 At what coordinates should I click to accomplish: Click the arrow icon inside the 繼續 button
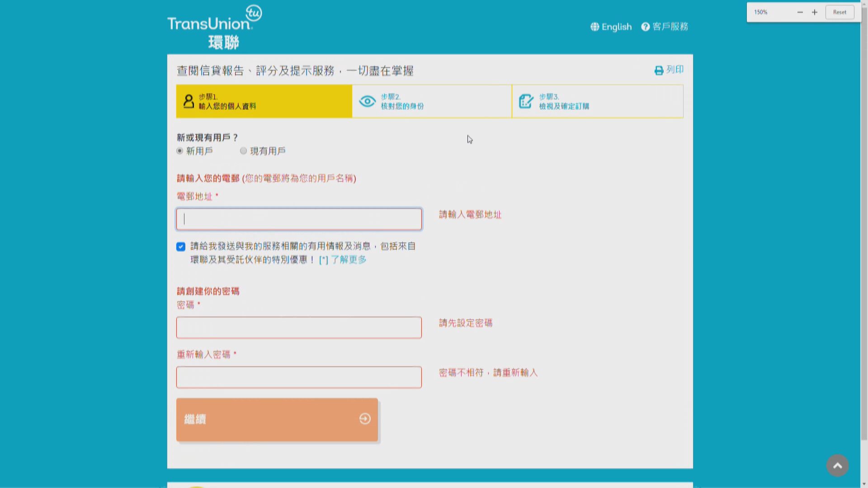click(x=364, y=419)
